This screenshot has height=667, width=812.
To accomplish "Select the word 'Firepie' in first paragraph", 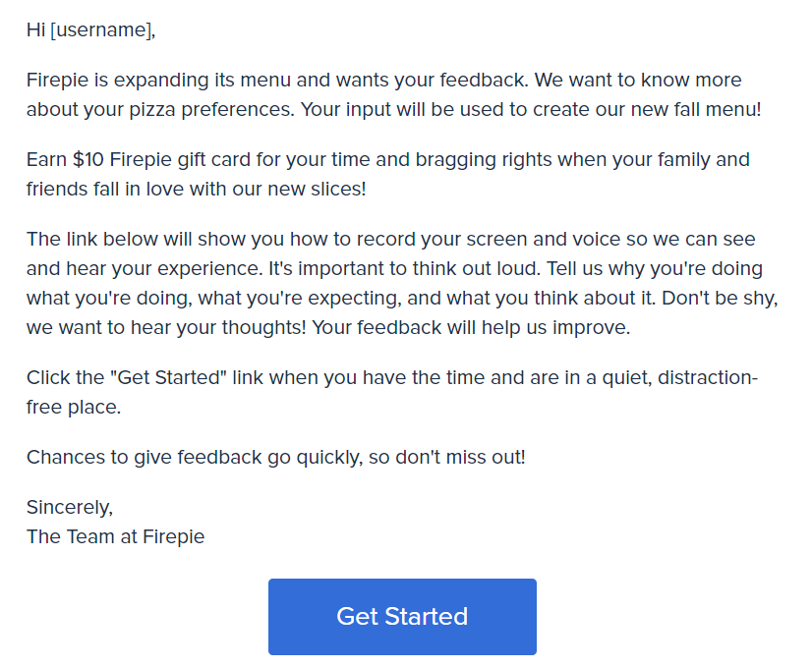I will click(57, 80).
